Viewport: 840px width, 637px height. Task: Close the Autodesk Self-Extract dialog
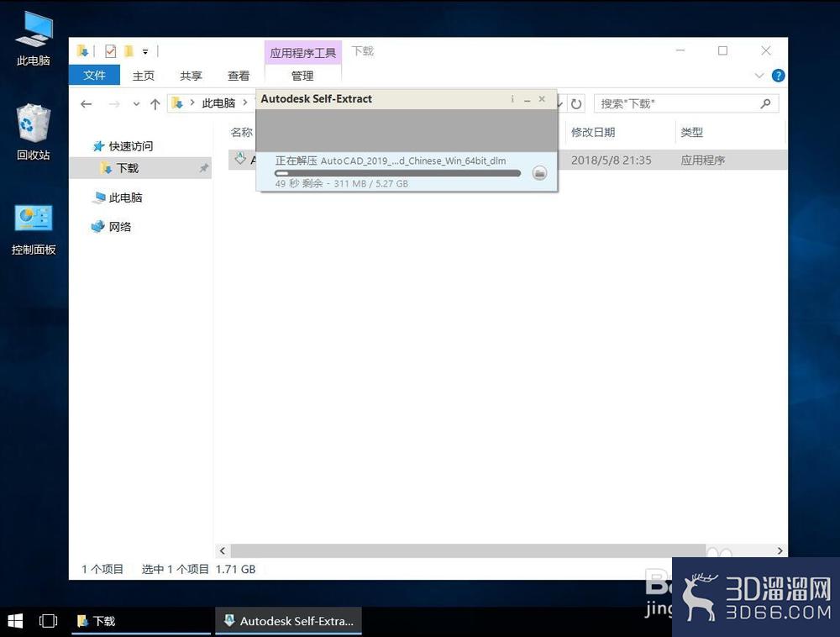(x=542, y=99)
